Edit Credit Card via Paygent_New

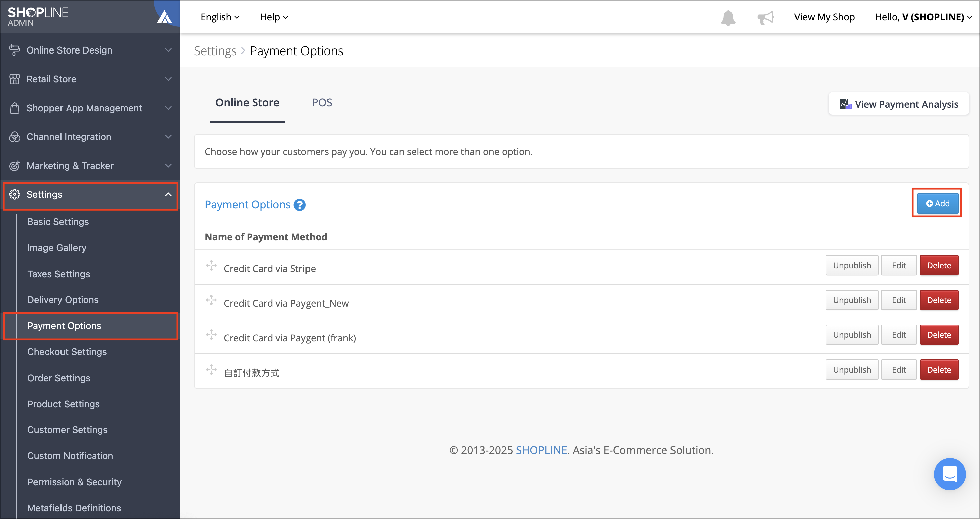coord(899,300)
